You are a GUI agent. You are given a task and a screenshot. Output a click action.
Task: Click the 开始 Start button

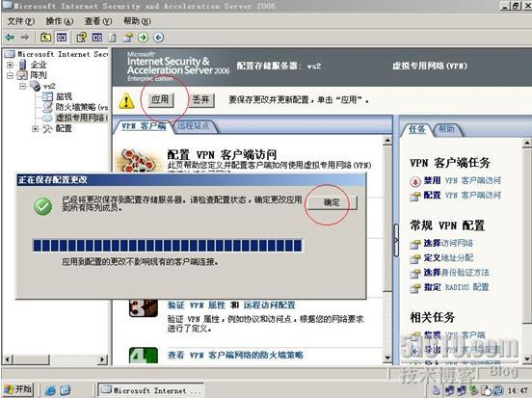[19, 389]
